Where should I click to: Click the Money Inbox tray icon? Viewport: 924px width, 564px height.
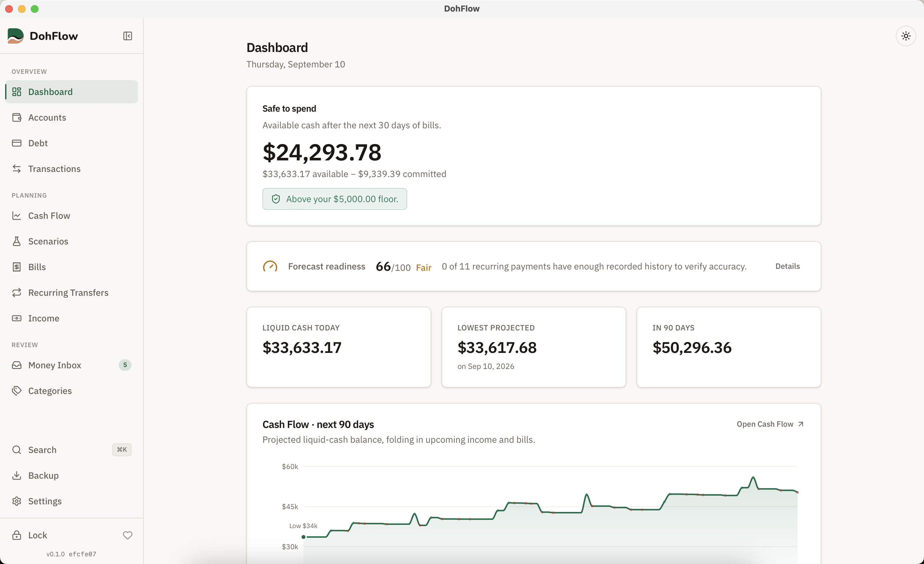(x=16, y=365)
